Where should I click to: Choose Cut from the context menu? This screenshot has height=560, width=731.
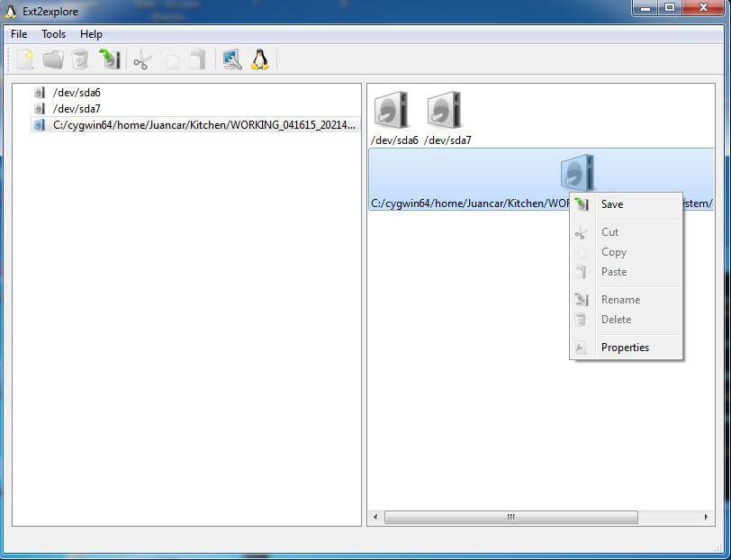pos(626,231)
